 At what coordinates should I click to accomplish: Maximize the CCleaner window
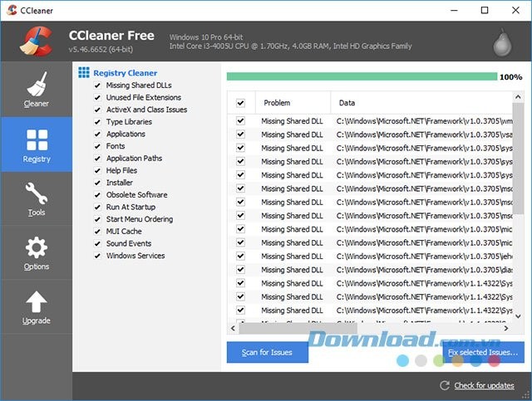click(x=485, y=10)
